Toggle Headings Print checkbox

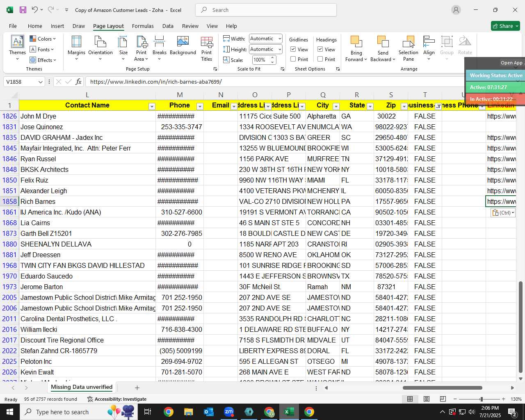(x=320, y=59)
